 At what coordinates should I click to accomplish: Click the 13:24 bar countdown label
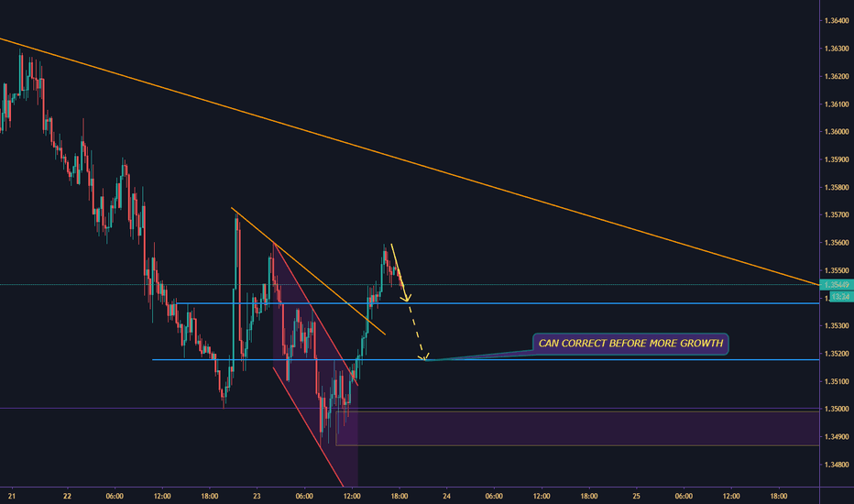point(841,297)
